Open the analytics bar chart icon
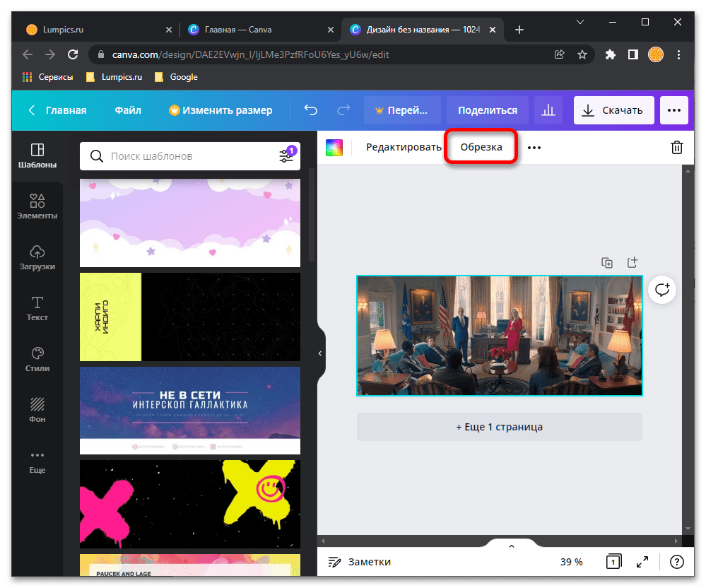 coord(548,110)
